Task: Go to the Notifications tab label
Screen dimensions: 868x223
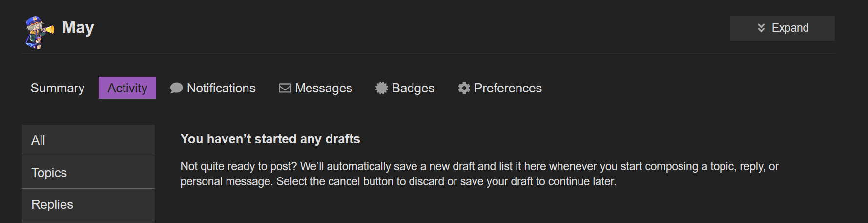Action: (221, 88)
